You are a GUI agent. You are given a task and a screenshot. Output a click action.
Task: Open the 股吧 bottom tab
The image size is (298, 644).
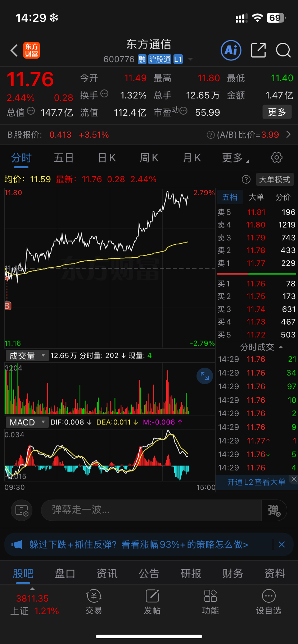[x=23, y=574]
